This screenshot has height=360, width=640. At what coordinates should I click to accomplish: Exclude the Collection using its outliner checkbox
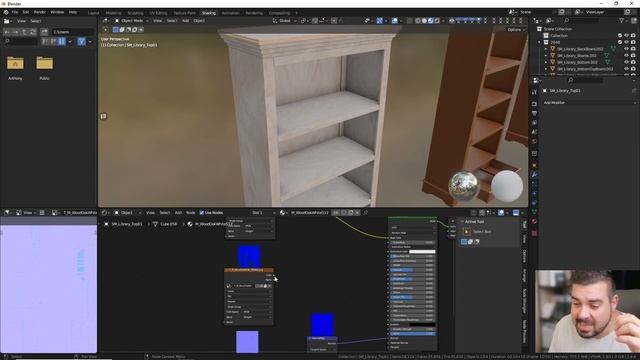coord(620,36)
